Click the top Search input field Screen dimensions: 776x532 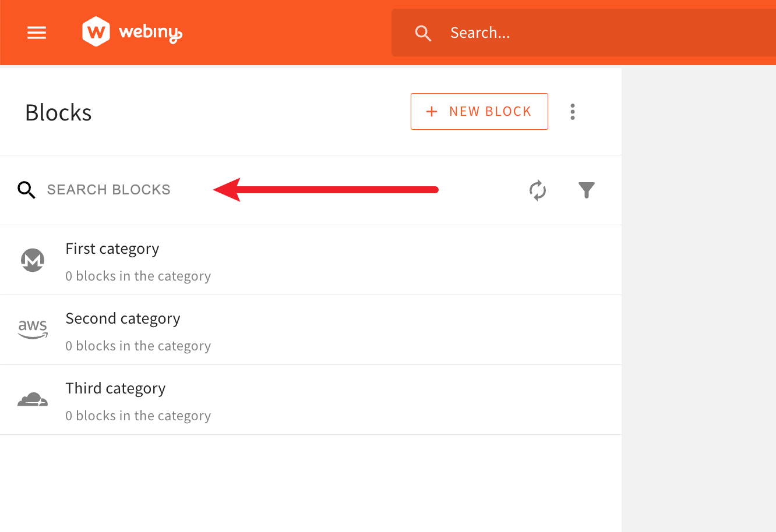(524, 33)
